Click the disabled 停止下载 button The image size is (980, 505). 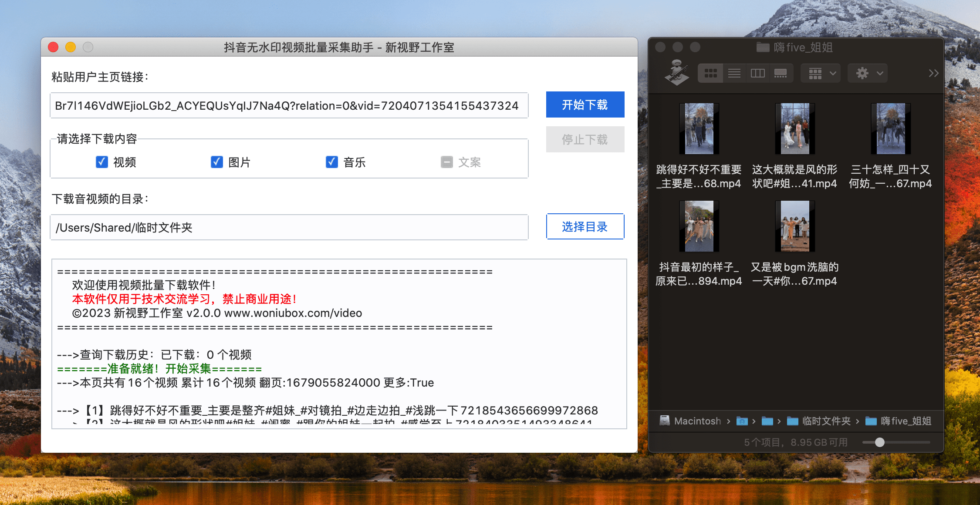click(x=585, y=139)
